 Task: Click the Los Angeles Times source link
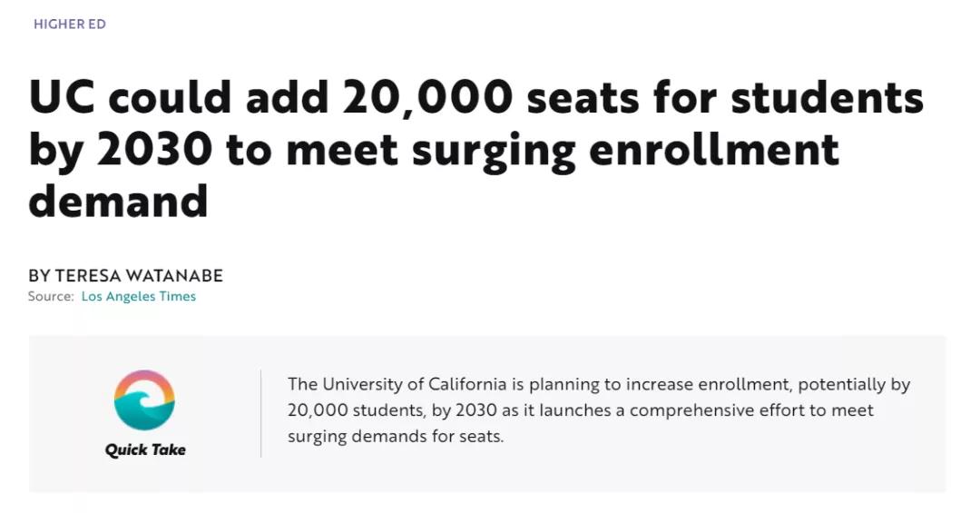[x=139, y=297]
